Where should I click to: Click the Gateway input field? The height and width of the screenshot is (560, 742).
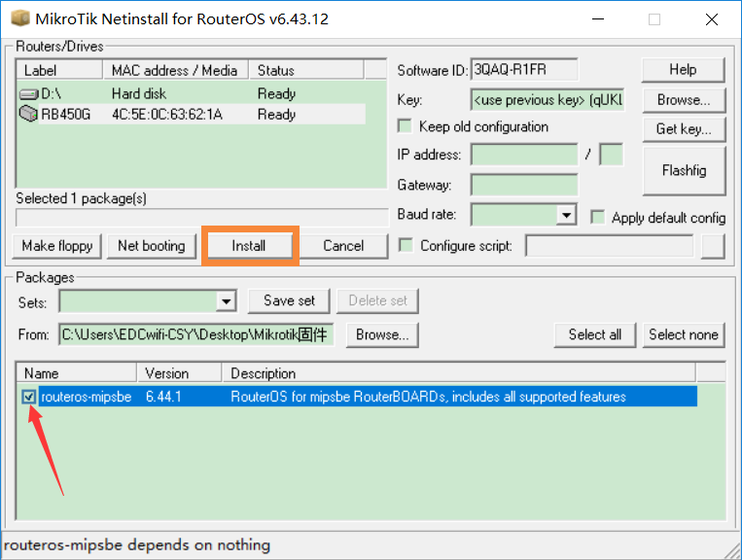(x=524, y=185)
